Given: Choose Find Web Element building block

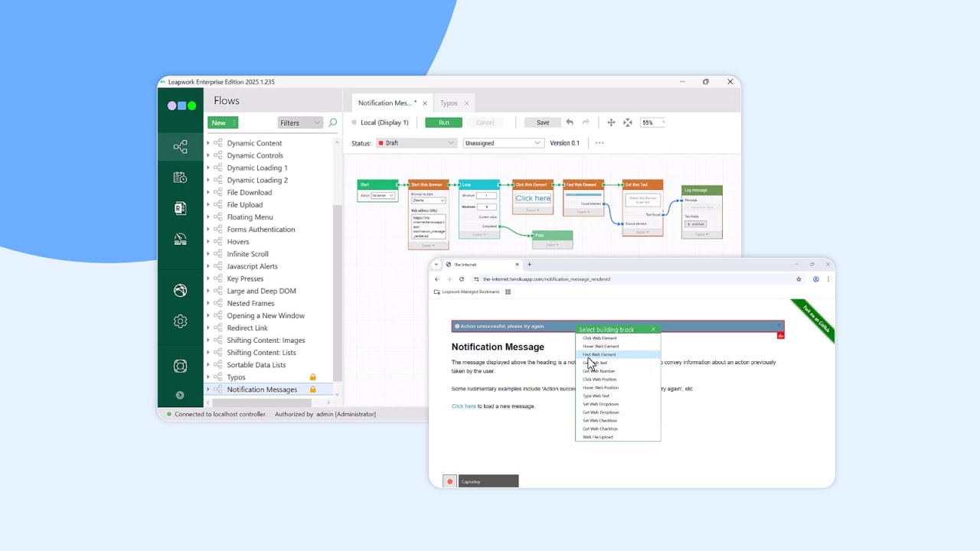Looking at the screenshot, I should coord(618,354).
